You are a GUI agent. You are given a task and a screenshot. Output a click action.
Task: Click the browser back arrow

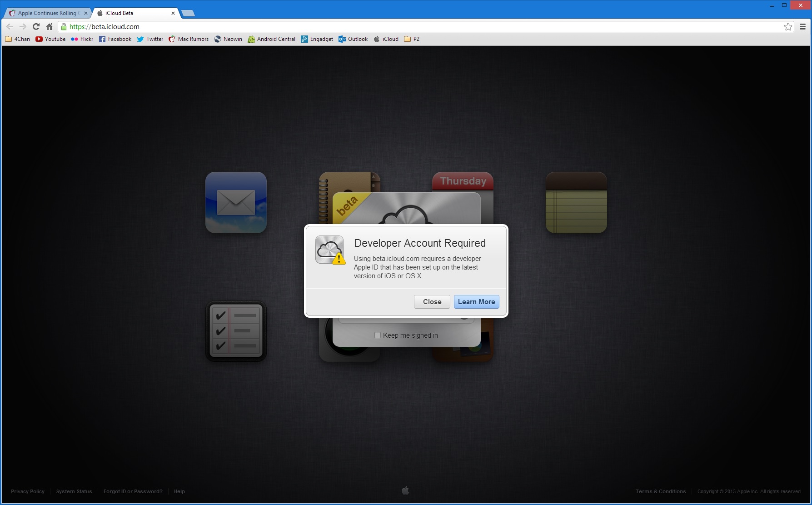coord(10,27)
